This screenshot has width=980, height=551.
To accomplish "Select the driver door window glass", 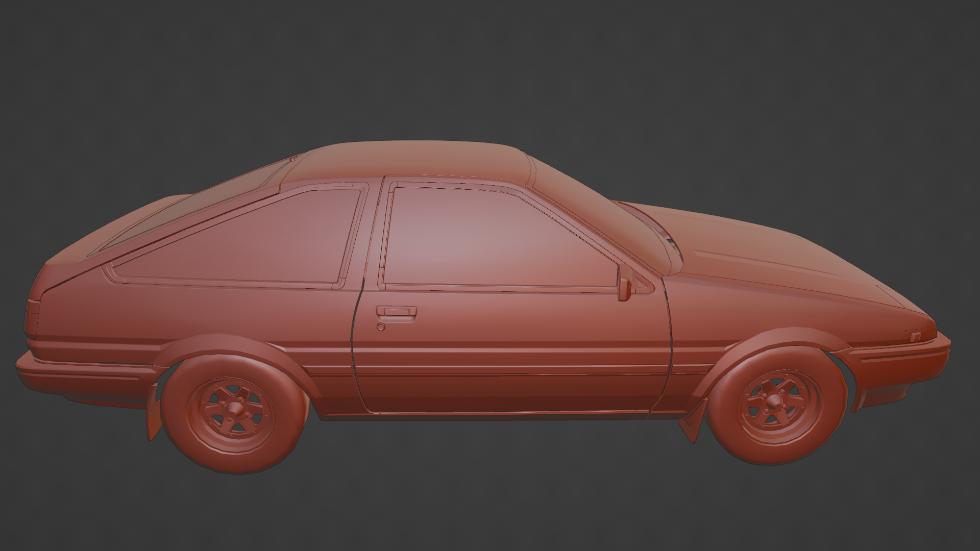I will [498, 240].
